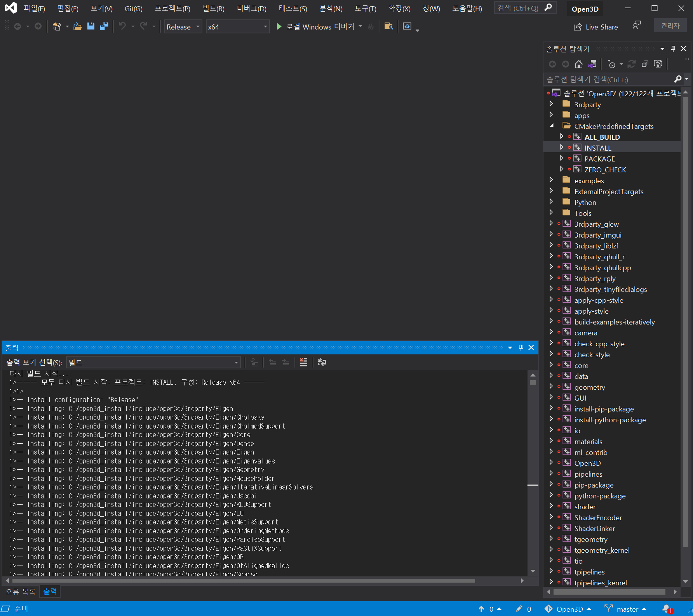Select the geometry project

(x=589, y=387)
